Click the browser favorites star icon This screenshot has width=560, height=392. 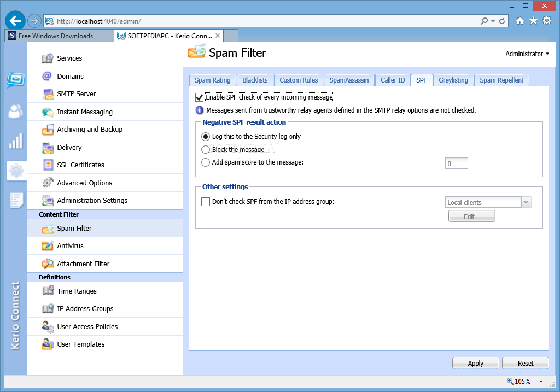(533, 21)
